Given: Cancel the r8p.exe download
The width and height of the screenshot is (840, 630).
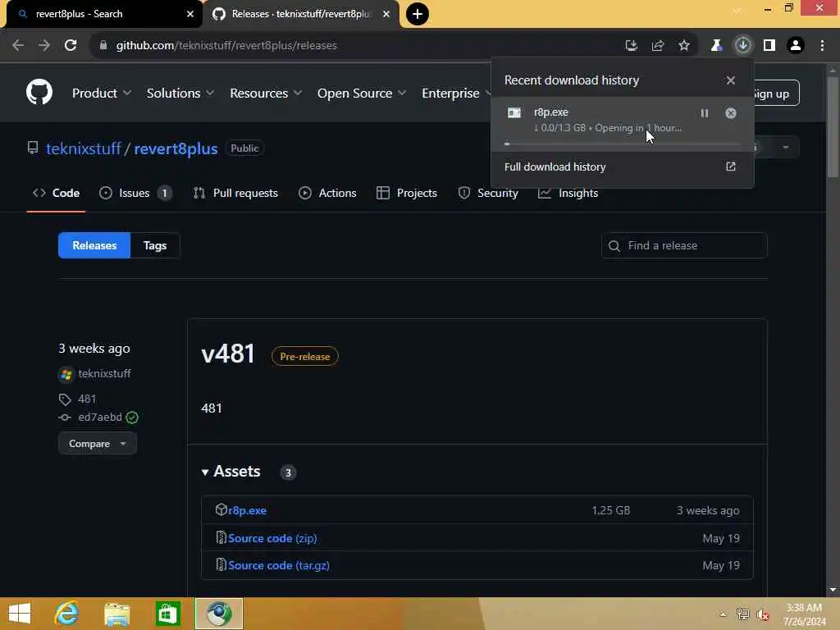Looking at the screenshot, I should (731, 113).
